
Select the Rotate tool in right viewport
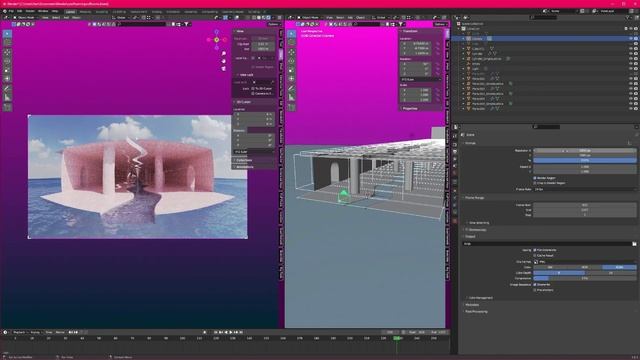click(x=291, y=62)
